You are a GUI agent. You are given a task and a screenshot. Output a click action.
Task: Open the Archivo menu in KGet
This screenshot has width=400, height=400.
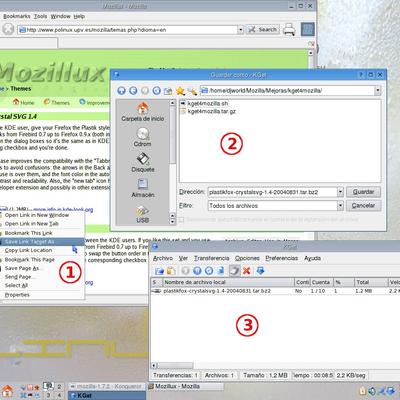pos(163,258)
